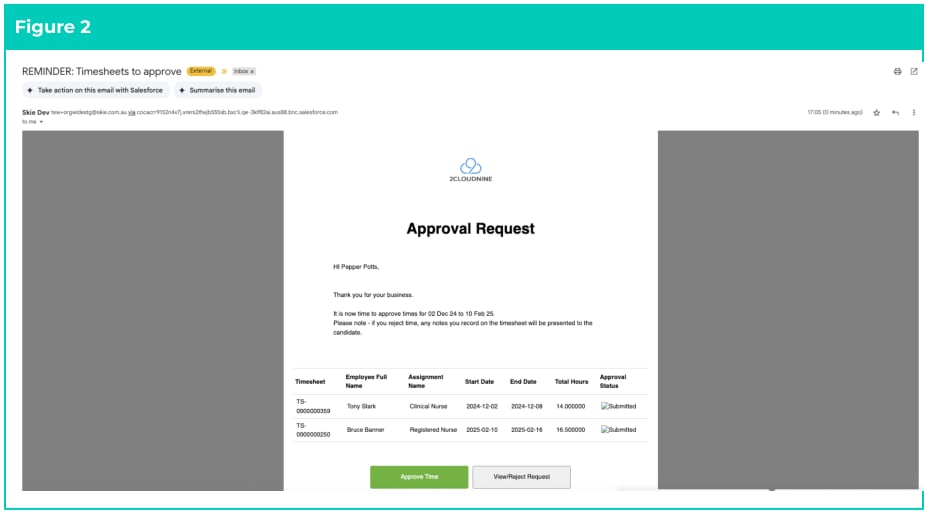Click the Registered Nurse assignment
The width and height of the screenshot is (928, 512).
click(x=433, y=430)
